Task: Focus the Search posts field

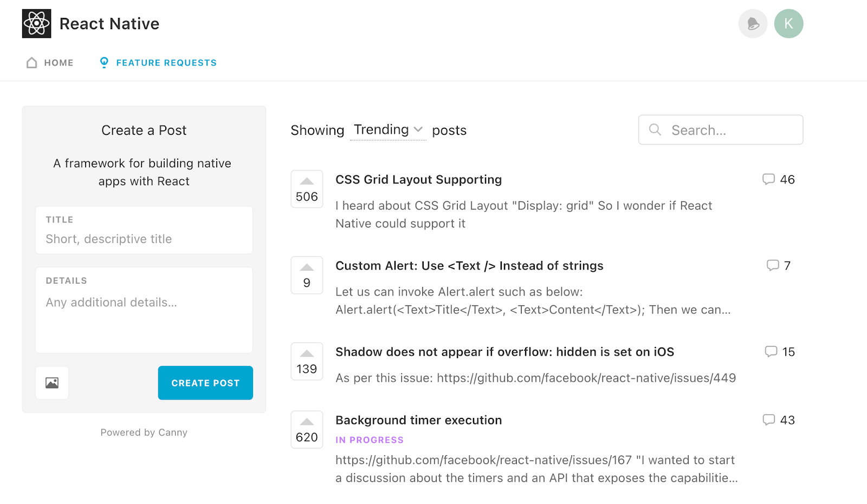Action: (721, 130)
